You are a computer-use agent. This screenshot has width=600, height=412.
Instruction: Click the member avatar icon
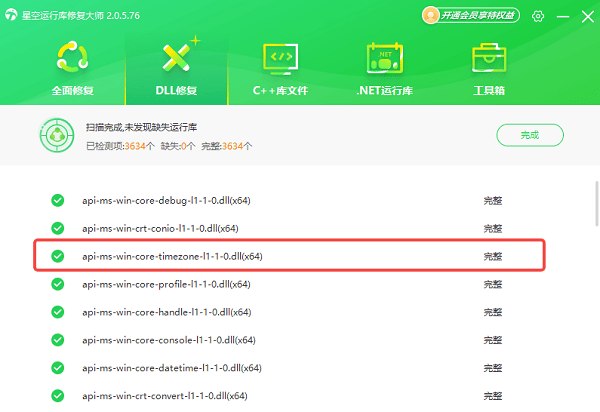pos(431,15)
